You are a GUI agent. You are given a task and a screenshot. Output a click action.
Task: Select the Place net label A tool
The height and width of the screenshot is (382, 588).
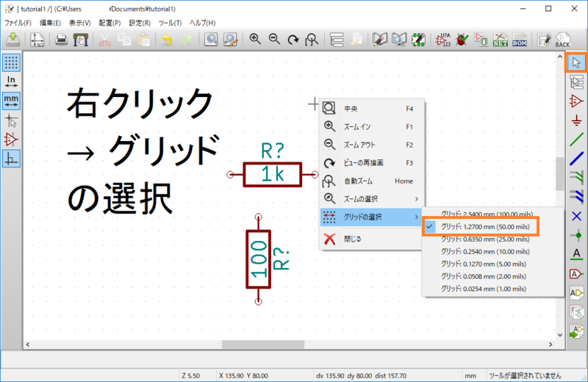click(x=576, y=254)
